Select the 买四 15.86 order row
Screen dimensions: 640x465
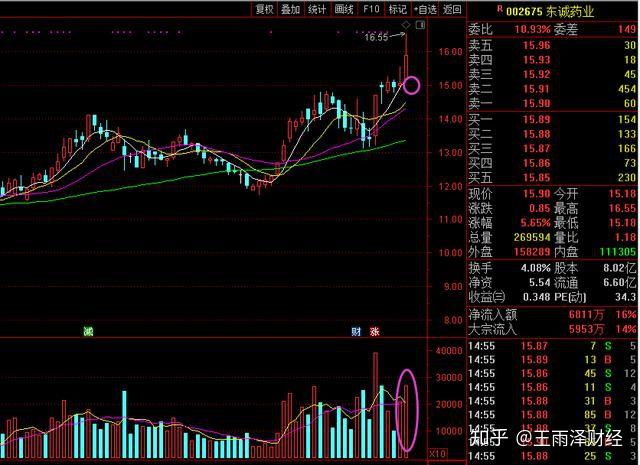click(552, 163)
